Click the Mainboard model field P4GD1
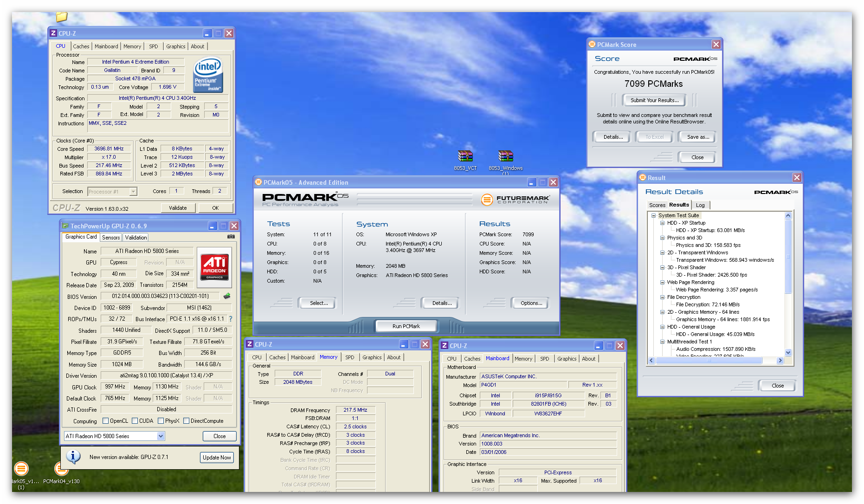The width and height of the screenshot is (864, 504). tap(523, 385)
